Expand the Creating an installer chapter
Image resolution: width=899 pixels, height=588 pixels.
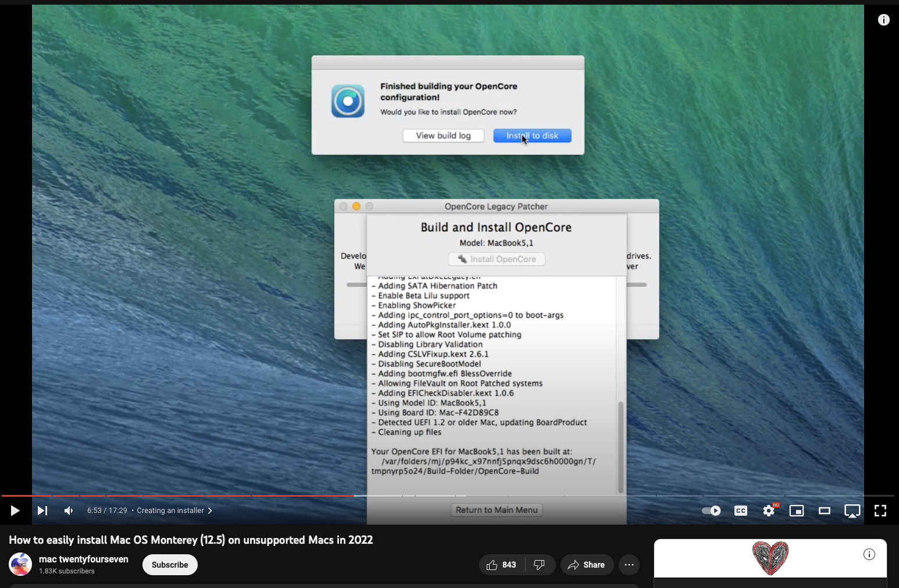tap(174, 511)
